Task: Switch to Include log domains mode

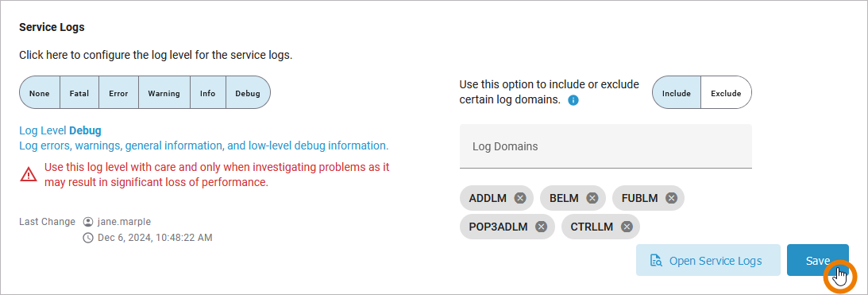Action: click(677, 92)
